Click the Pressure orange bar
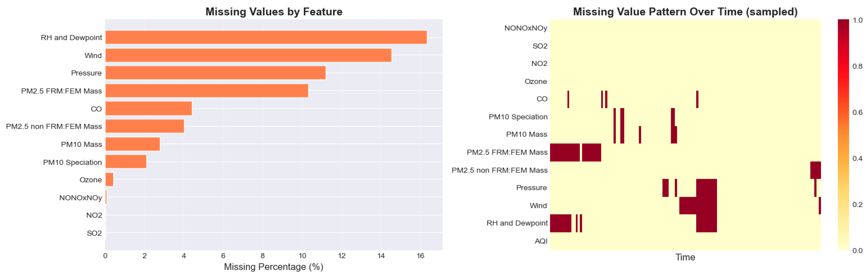Screen dimensions: 868x280 coord(215,73)
